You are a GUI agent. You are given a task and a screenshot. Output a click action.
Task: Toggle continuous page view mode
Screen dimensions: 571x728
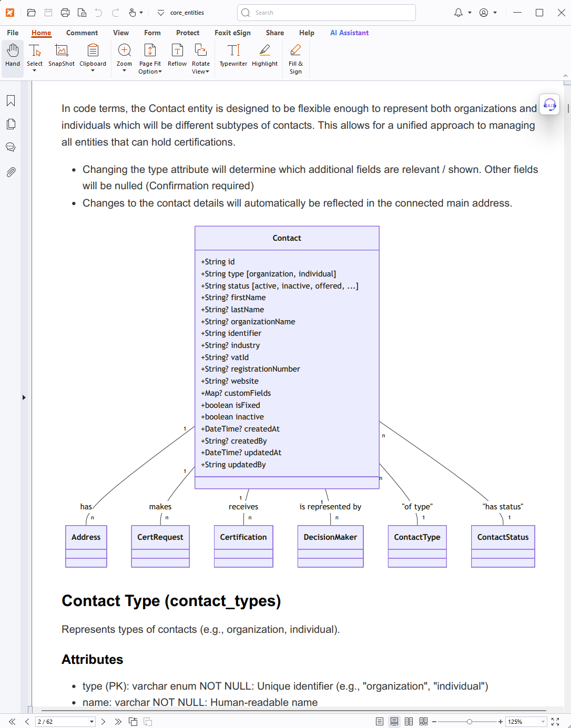[394, 722]
